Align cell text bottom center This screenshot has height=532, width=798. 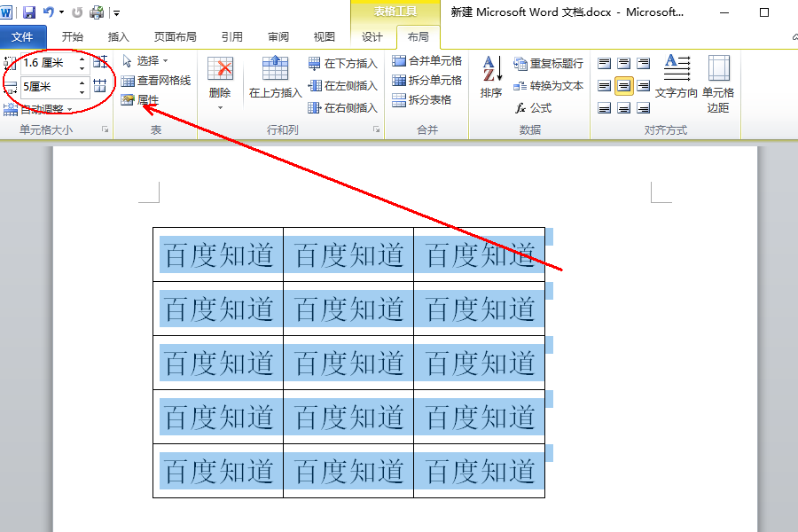[x=624, y=108]
